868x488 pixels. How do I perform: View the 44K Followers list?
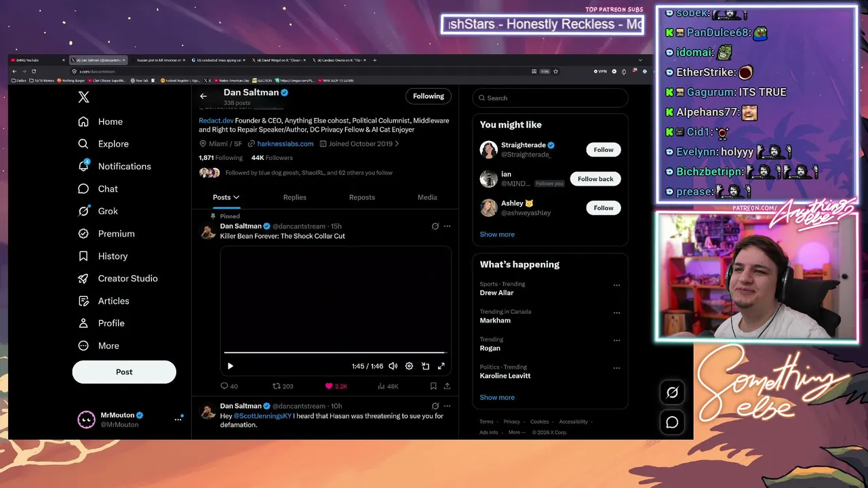click(x=272, y=158)
